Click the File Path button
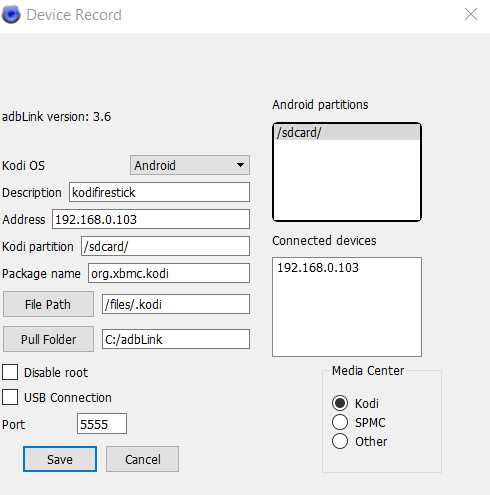Viewport: 490px width, 495px height. pyautogui.click(x=48, y=304)
